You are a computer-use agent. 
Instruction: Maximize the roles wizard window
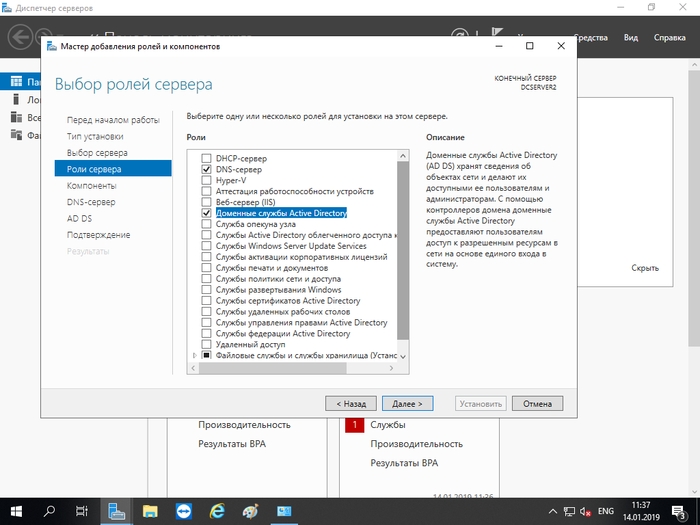coord(529,46)
